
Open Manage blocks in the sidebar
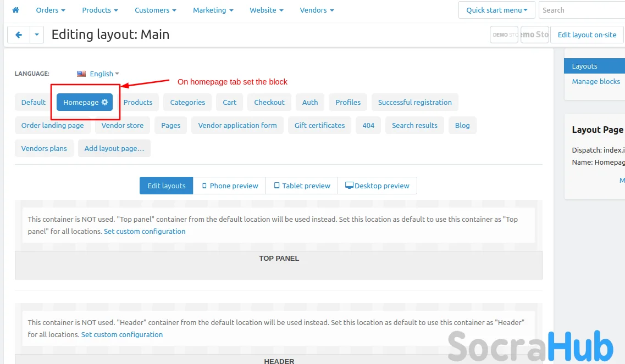[x=596, y=82]
